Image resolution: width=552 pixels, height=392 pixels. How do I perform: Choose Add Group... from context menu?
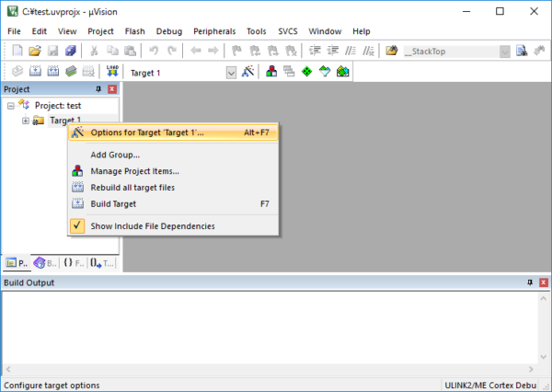tap(173, 155)
